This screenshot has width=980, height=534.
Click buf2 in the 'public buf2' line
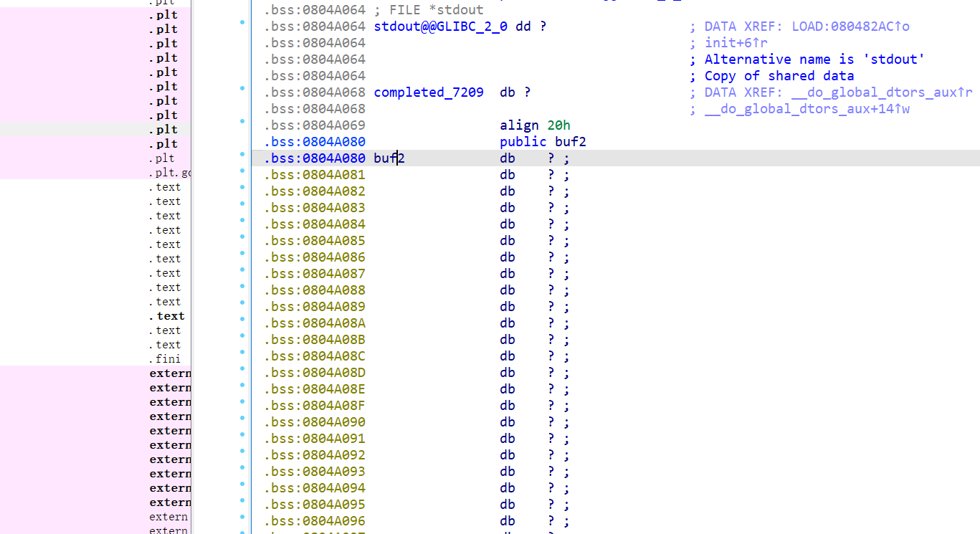571,142
